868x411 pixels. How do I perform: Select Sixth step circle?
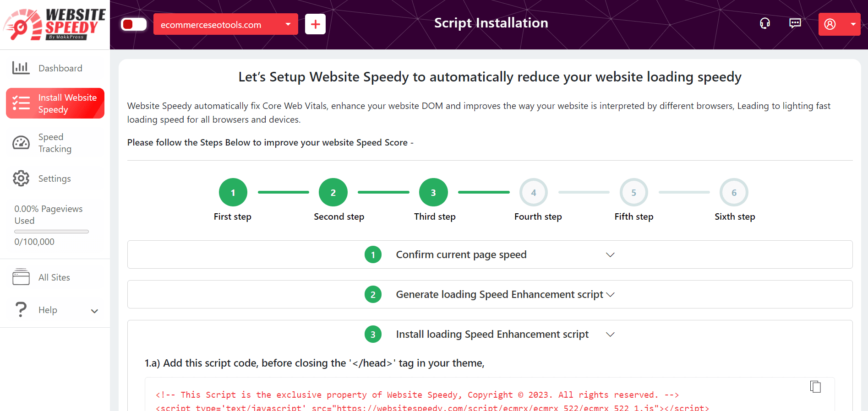tap(734, 192)
